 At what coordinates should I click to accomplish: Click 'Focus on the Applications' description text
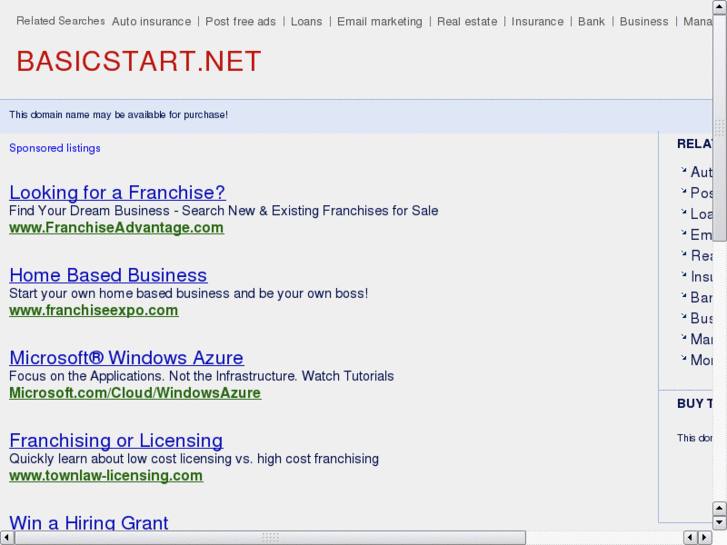(202, 376)
